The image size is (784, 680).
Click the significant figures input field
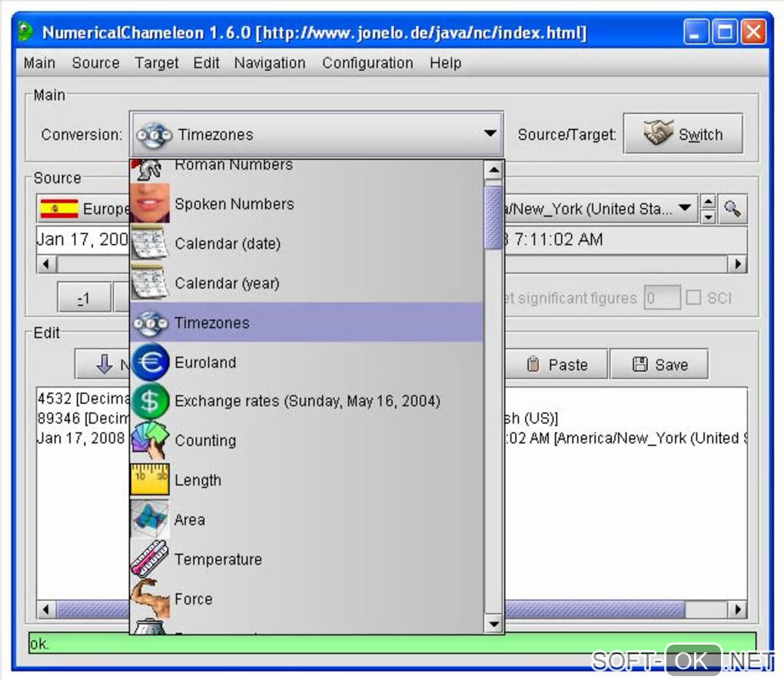[x=662, y=297]
